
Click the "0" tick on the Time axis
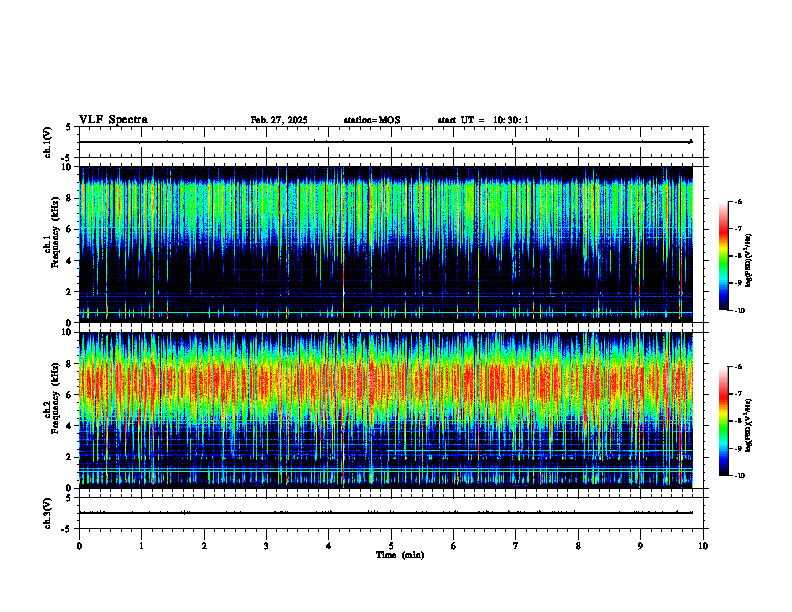[79, 546]
